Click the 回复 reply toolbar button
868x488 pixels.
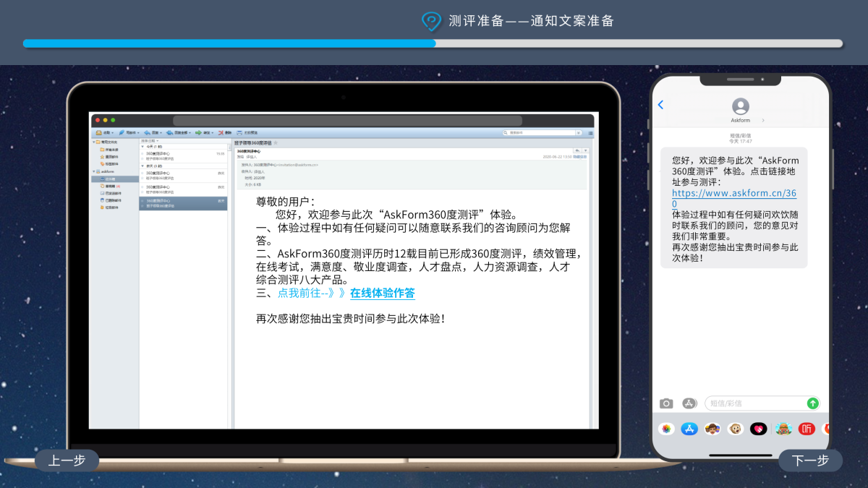152,133
